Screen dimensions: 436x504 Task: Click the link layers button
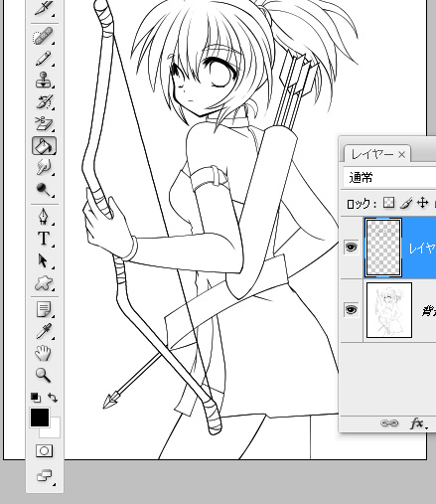point(389,423)
